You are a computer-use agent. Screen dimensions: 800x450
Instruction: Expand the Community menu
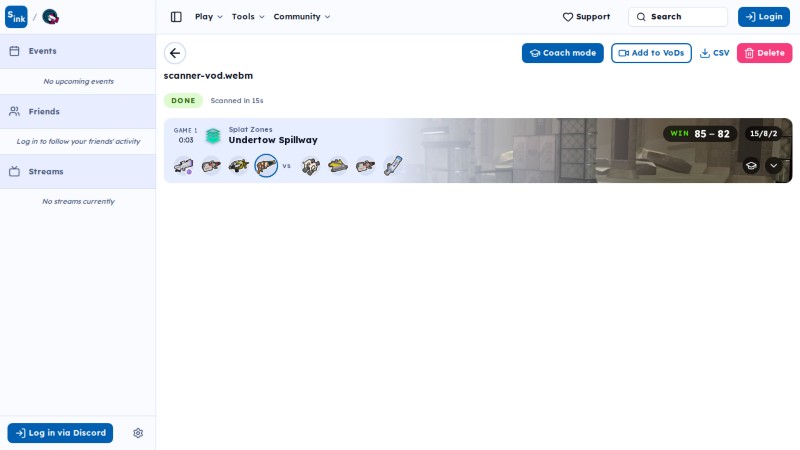pos(302,17)
